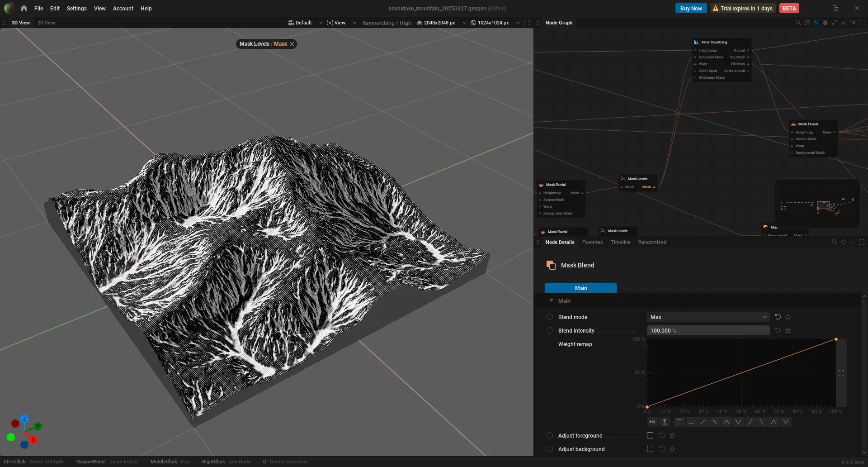The image size is (868, 467).
Task: Click the Blend intensity value field
Action: click(708, 330)
